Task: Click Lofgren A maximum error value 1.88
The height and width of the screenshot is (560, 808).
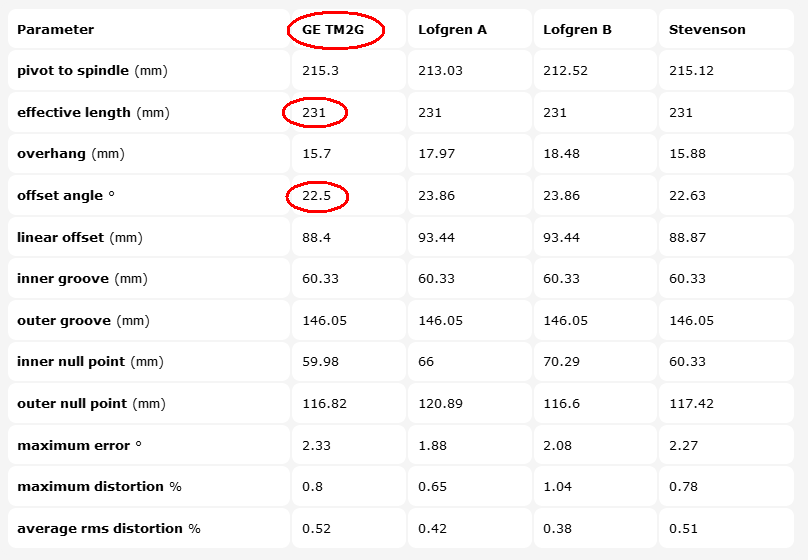Action: [x=432, y=445]
